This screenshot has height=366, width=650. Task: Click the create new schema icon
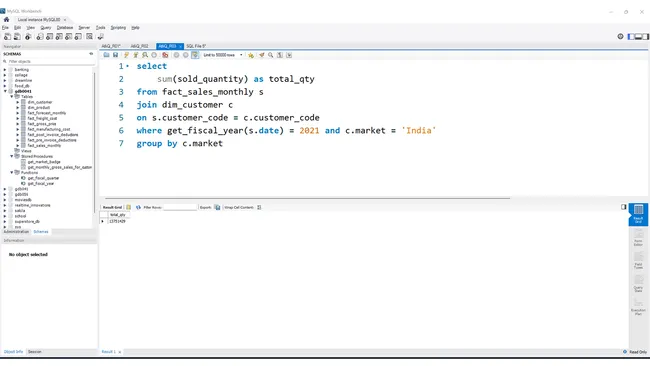tap(40, 36)
